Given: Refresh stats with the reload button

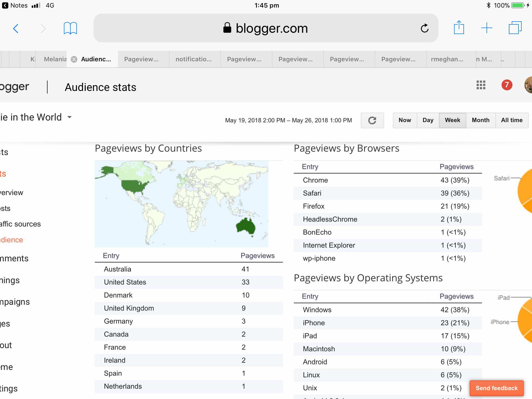Looking at the screenshot, I should tap(372, 120).
